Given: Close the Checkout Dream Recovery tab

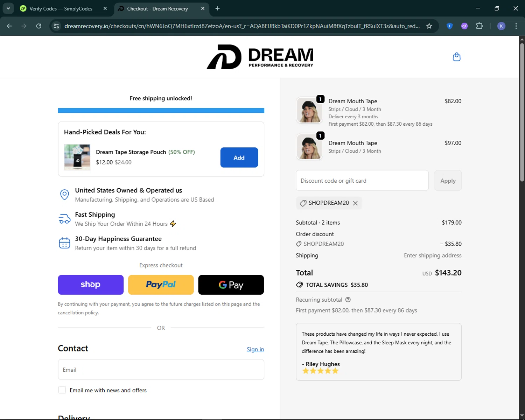Looking at the screenshot, I should click(x=203, y=8).
